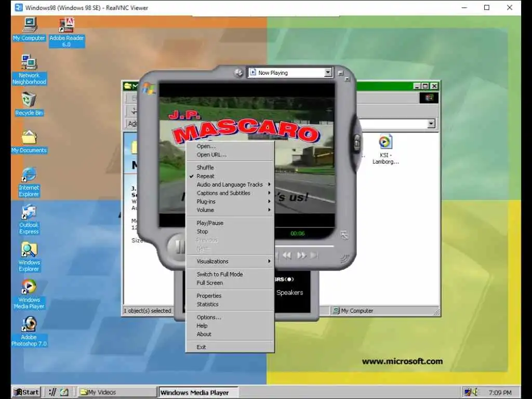Expand the Audio and Language Tracks submenu

click(230, 184)
